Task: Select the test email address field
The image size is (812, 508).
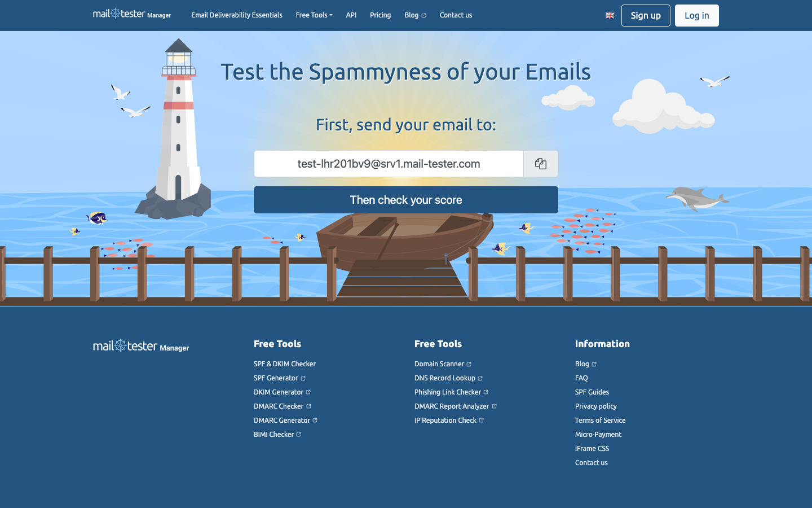Action: [x=389, y=164]
